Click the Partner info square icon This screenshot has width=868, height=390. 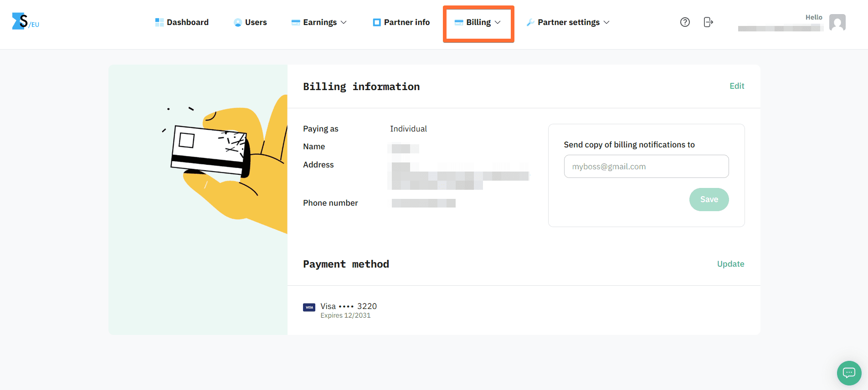click(376, 22)
